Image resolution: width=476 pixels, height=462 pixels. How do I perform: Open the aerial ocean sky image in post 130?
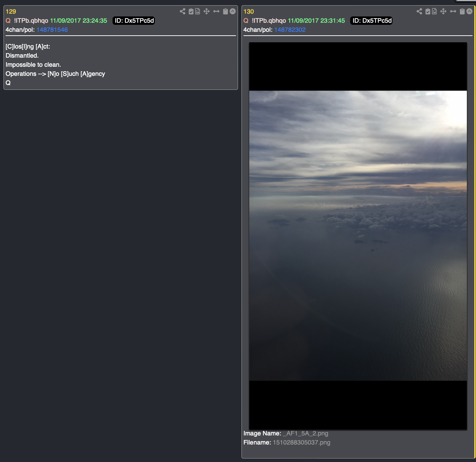[358, 236]
